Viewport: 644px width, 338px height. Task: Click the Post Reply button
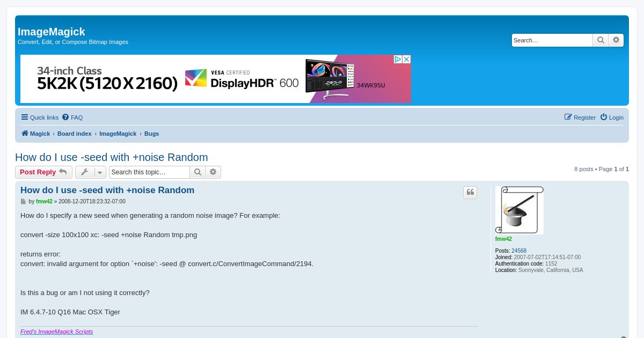click(43, 172)
